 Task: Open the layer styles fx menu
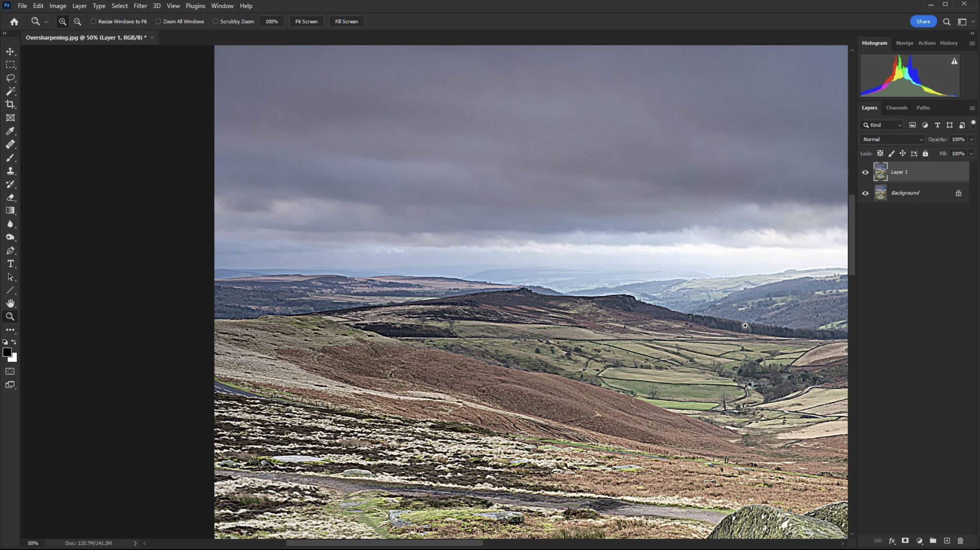(892, 540)
